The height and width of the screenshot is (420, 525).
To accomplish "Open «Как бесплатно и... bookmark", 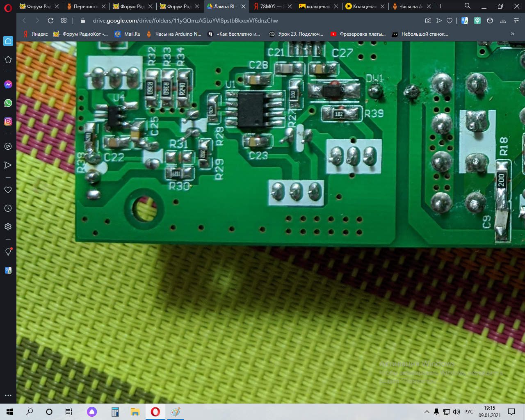I will (234, 34).
